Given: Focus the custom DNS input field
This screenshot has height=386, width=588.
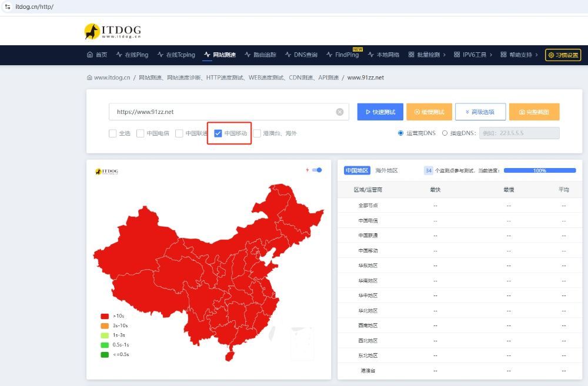Looking at the screenshot, I should click(519, 133).
